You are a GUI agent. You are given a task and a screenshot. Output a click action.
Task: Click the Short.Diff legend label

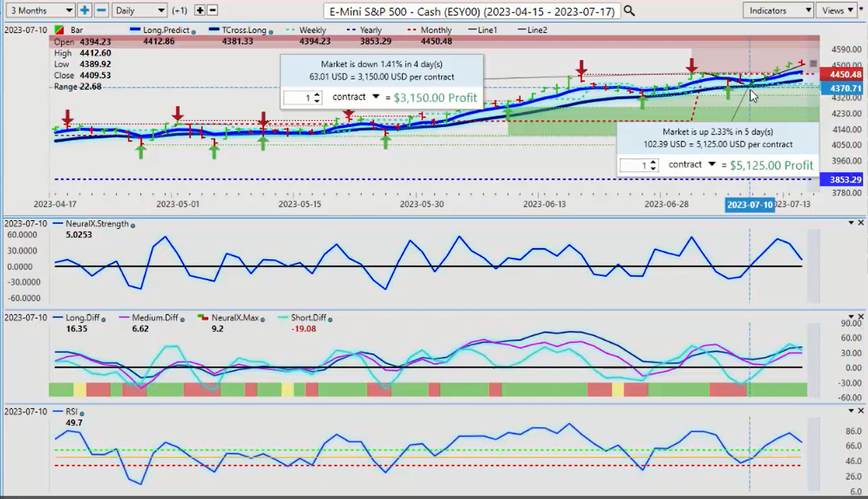[309, 318]
